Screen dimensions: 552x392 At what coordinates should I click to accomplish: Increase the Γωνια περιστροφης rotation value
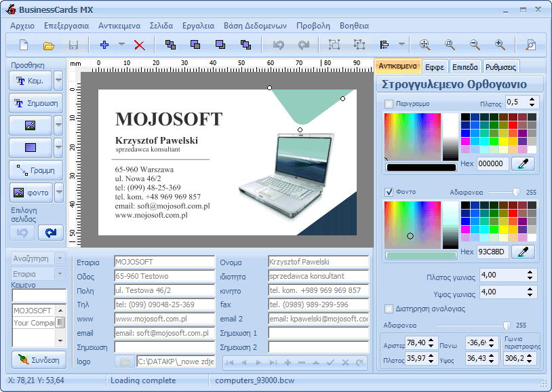click(530, 355)
